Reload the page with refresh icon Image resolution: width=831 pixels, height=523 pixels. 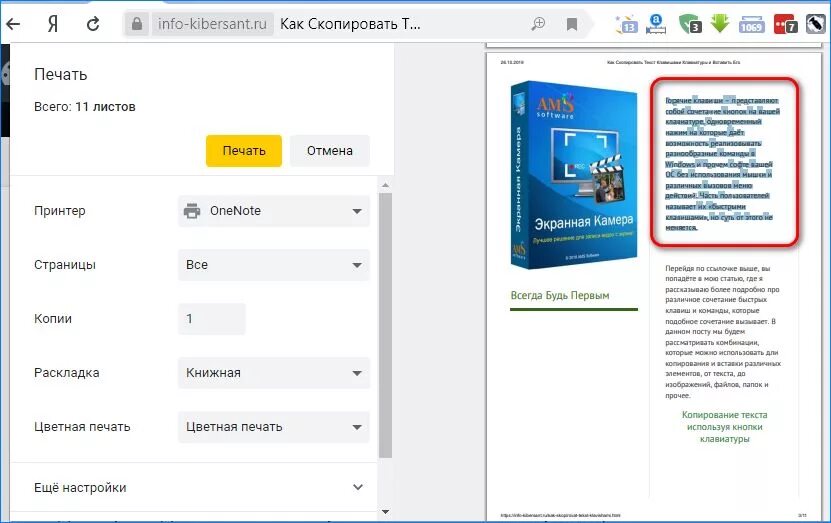pyautogui.click(x=93, y=24)
